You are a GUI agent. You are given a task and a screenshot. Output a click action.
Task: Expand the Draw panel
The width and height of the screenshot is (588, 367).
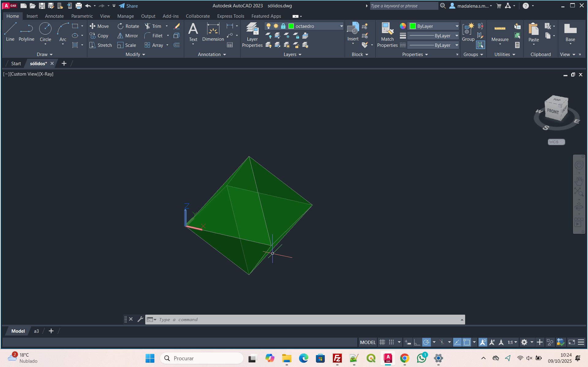click(45, 54)
